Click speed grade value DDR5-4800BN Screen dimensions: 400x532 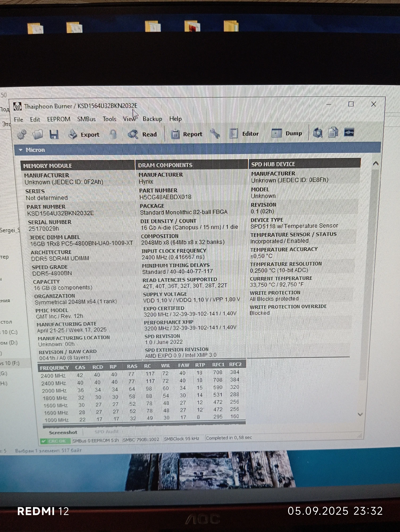[52, 273]
